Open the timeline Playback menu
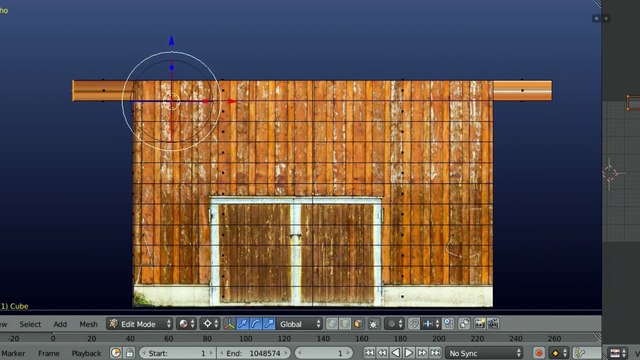Image resolution: width=640 pixels, height=360 pixels. (86, 353)
